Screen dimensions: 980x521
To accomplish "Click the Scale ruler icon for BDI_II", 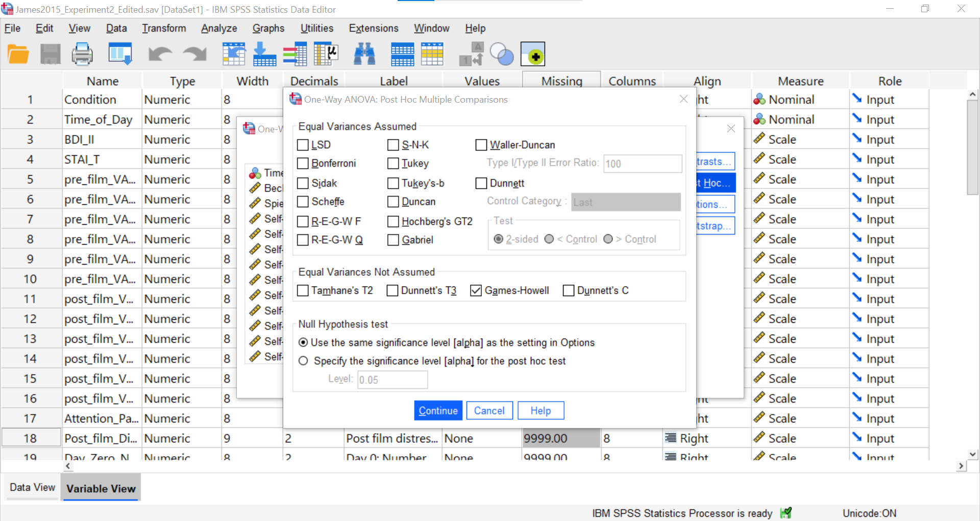I will (x=759, y=139).
